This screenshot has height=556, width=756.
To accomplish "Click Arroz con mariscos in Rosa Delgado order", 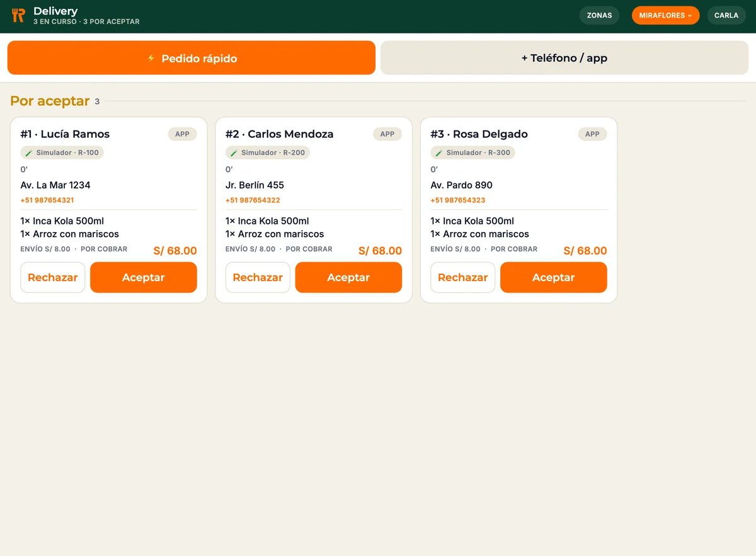I will click(x=480, y=234).
